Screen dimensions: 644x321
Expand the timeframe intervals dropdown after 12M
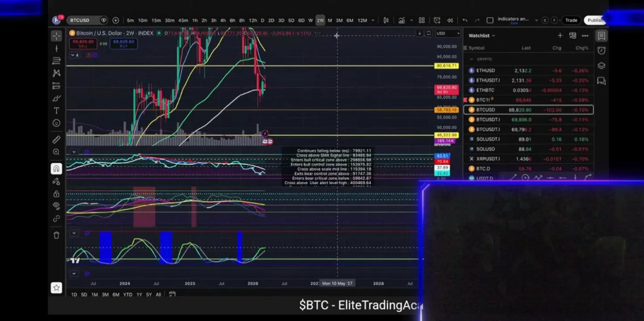click(373, 20)
